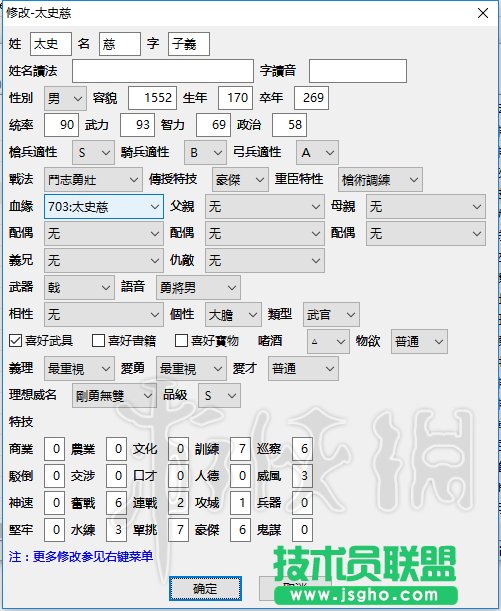Click the 豪傑 skill value field
This screenshot has width=501, height=611.
pyautogui.click(x=240, y=530)
